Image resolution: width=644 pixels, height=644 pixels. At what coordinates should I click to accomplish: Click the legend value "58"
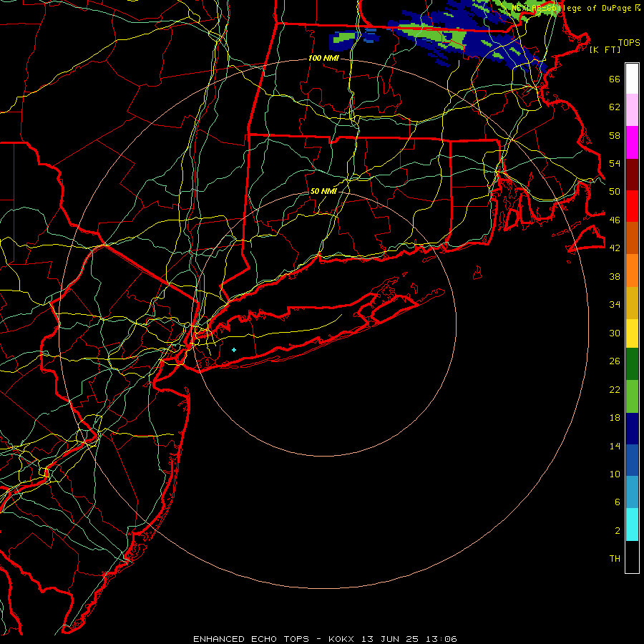click(615, 135)
